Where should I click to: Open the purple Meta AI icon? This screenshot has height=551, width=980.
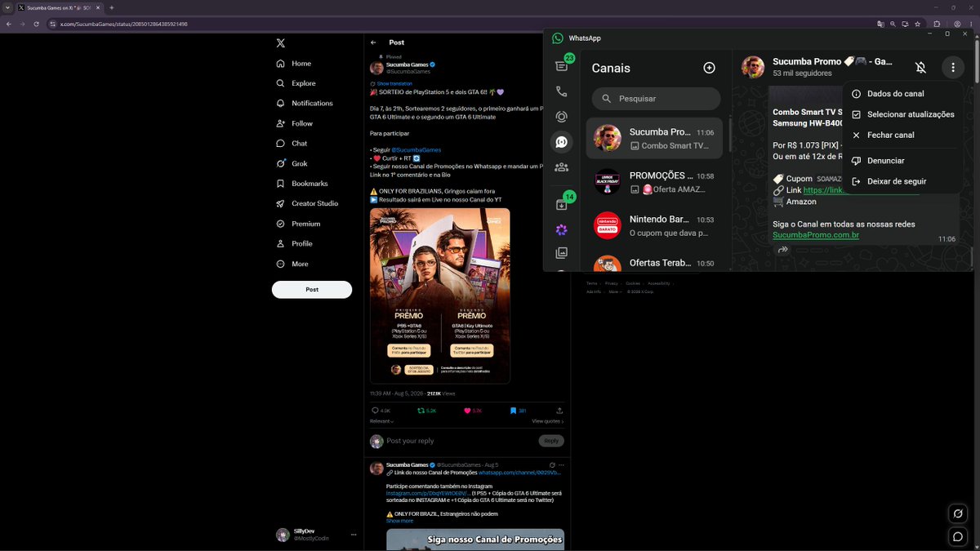(x=561, y=230)
